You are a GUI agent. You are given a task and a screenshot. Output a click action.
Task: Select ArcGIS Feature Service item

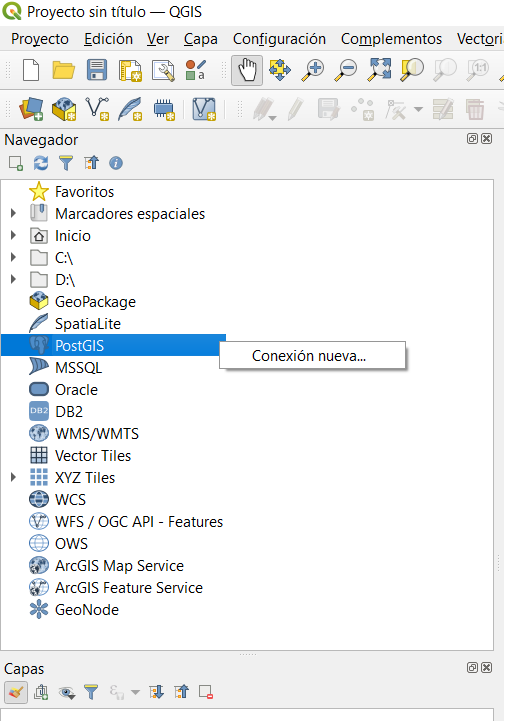point(129,588)
